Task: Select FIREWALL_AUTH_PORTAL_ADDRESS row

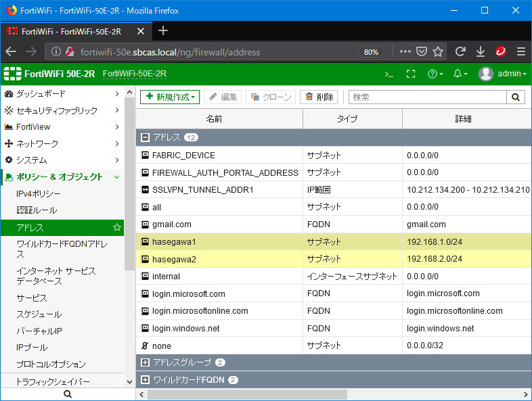Action: tap(334, 172)
